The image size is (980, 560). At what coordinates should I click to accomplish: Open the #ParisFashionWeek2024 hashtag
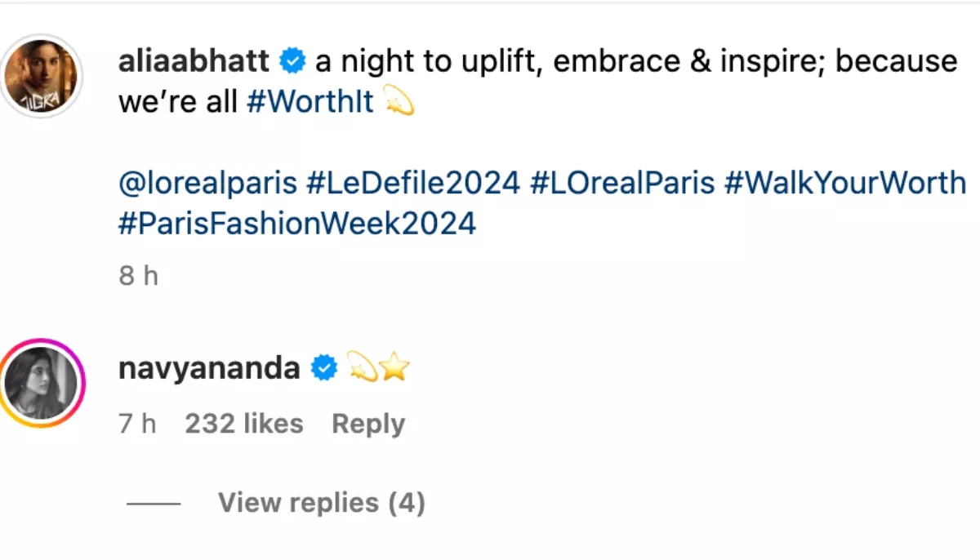[297, 223]
